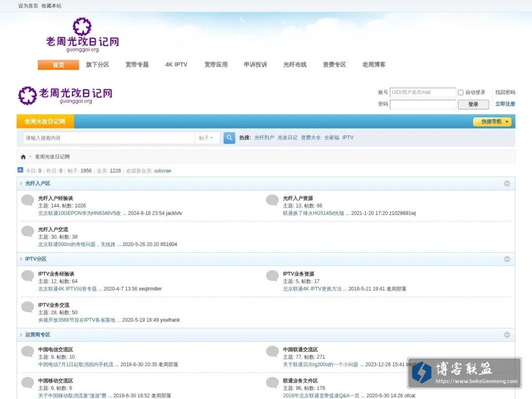Focus the 账号 username input field

point(423,93)
